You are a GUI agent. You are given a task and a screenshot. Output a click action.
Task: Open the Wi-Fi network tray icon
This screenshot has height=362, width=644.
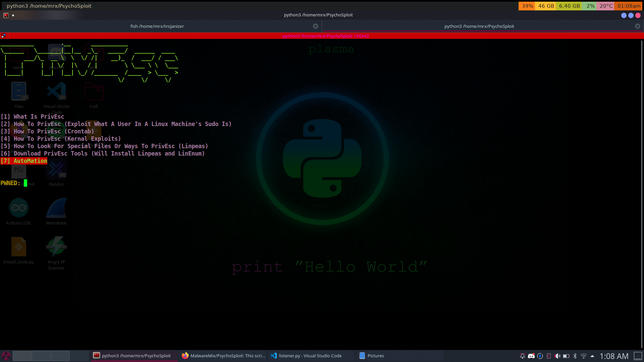(583, 356)
